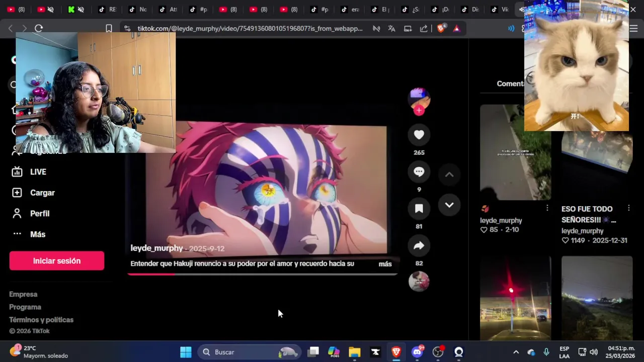
Task: Go to the previous video arrow
Action: (449, 174)
